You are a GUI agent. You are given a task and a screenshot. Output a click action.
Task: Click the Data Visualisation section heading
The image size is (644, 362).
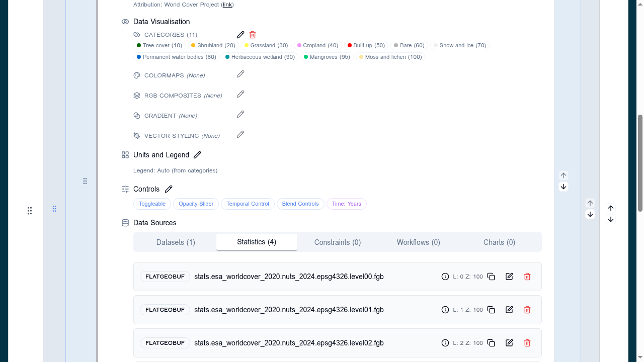coord(162,22)
